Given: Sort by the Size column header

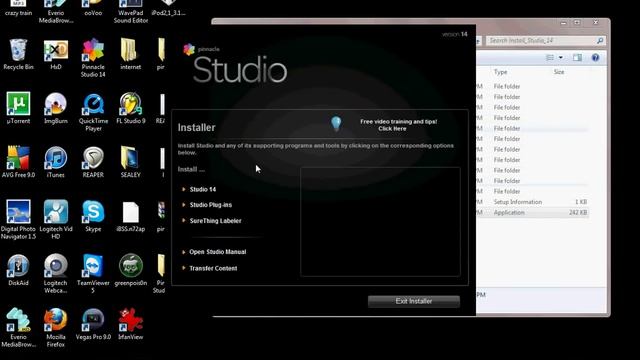Looking at the screenshot, I should [559, 72].
